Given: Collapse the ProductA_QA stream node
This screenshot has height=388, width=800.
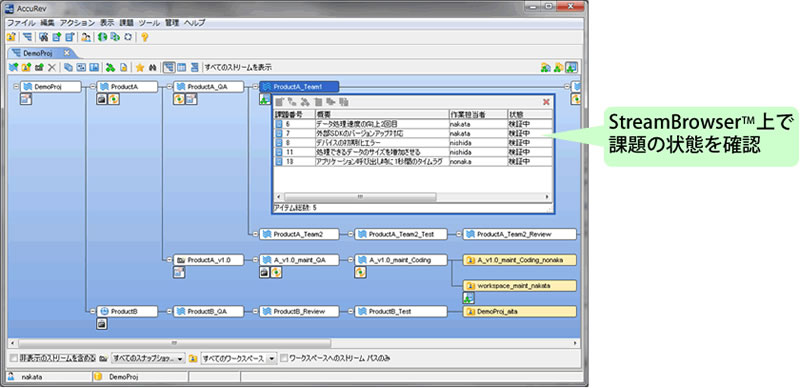Looking at the screenshot, I should [169, 87].
